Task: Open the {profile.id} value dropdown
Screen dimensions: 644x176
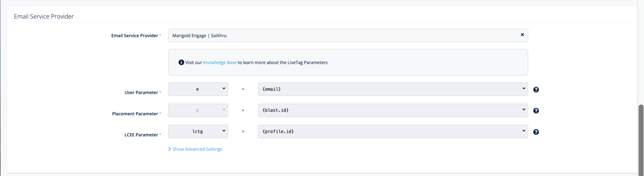Action: (392, 131)
